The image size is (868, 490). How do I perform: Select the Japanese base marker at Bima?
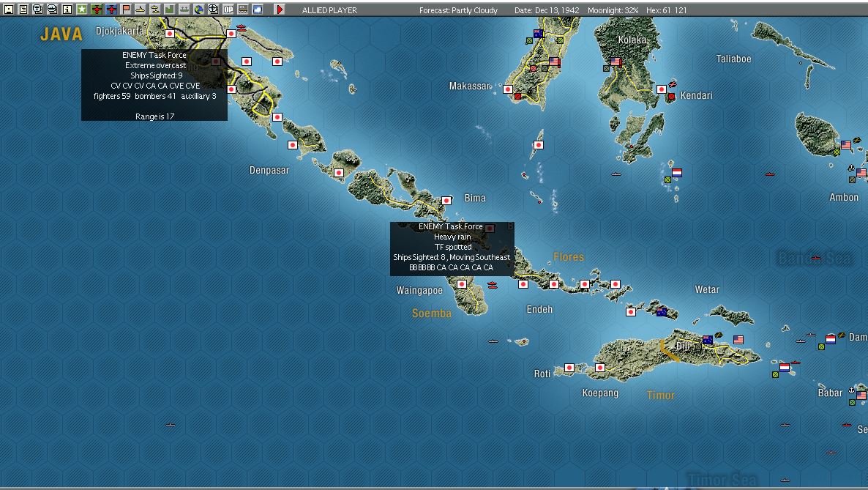[446, 201]
